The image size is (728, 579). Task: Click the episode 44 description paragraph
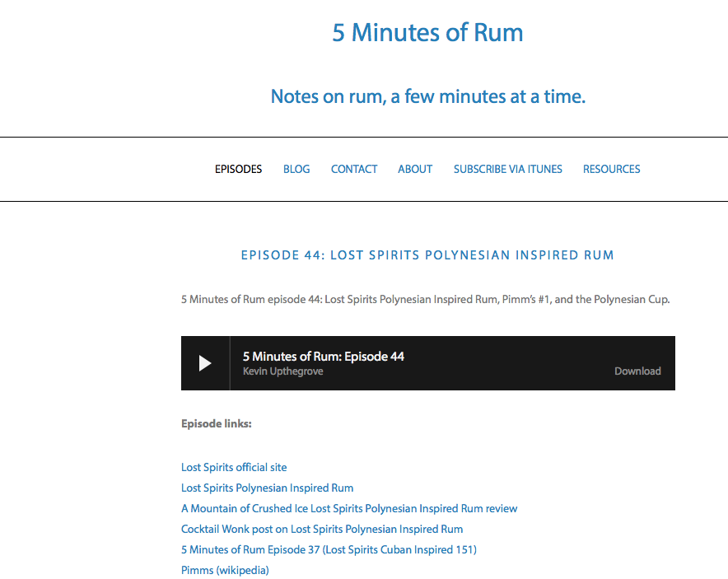(x=425, y=300)
